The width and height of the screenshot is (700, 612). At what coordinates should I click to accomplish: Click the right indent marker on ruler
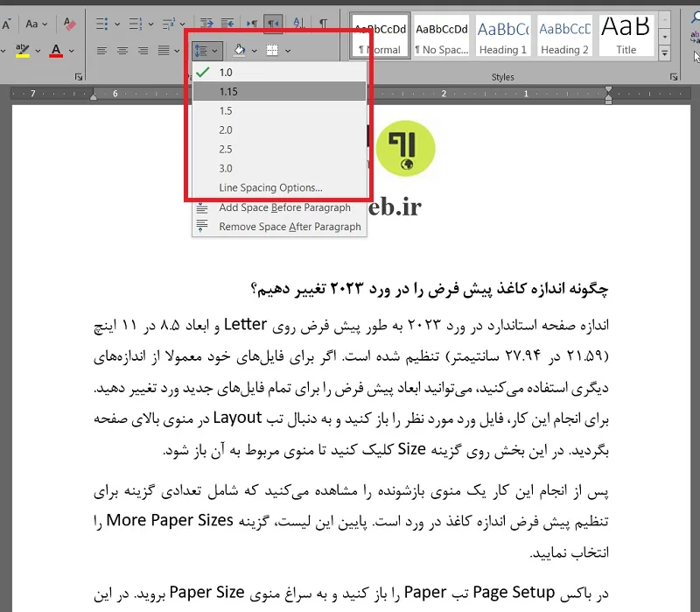(x=608, y=95)
